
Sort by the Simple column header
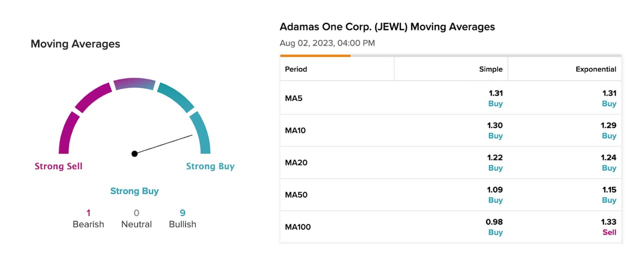(x=490, y=69)
